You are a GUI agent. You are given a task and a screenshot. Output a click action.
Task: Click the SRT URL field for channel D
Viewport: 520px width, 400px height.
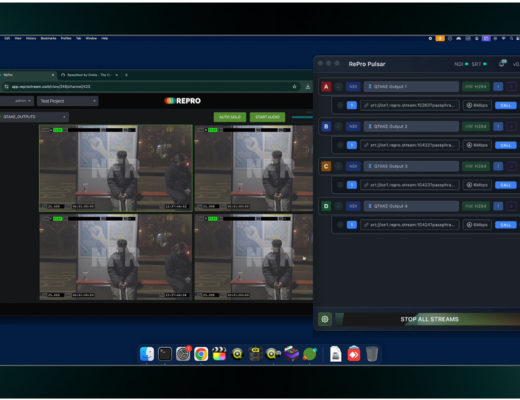410,225
